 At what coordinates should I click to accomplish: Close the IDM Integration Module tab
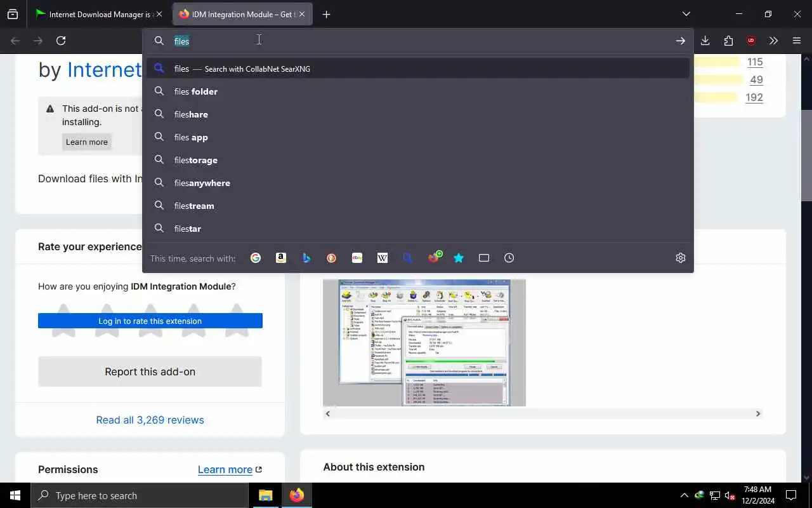click(302, 14)
